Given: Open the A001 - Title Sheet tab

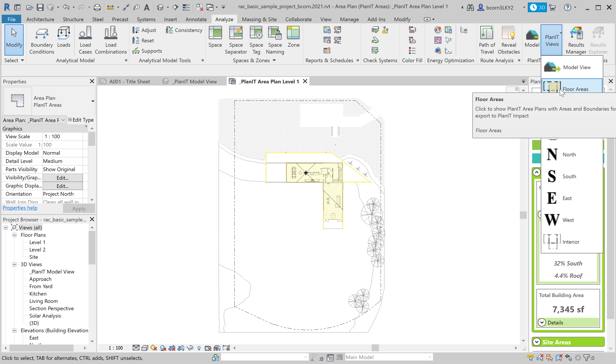Looking at the screenshot, I should (129, 81).
